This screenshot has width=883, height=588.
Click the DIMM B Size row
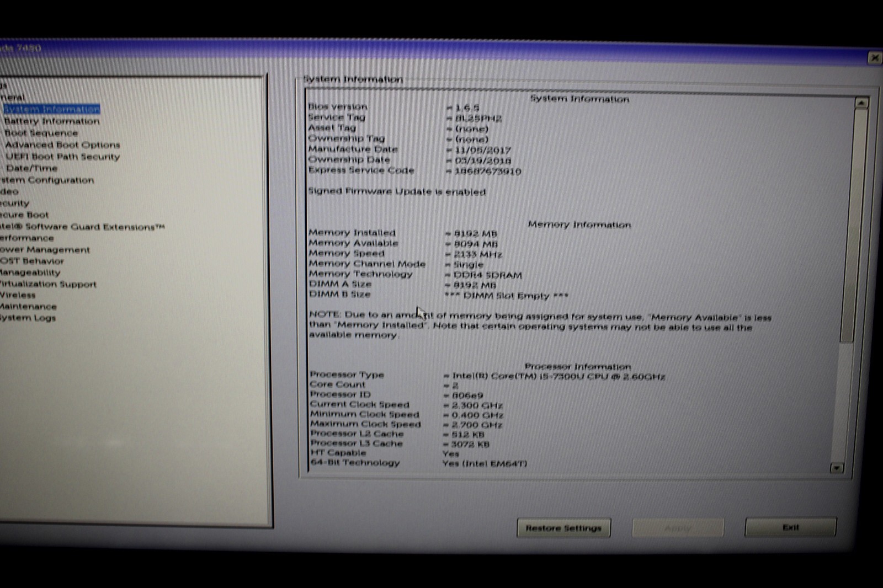[x=439, y=295]
